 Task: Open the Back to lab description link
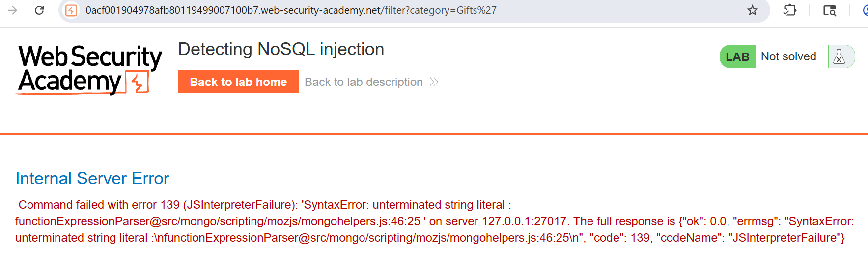(x=364, y=82)
